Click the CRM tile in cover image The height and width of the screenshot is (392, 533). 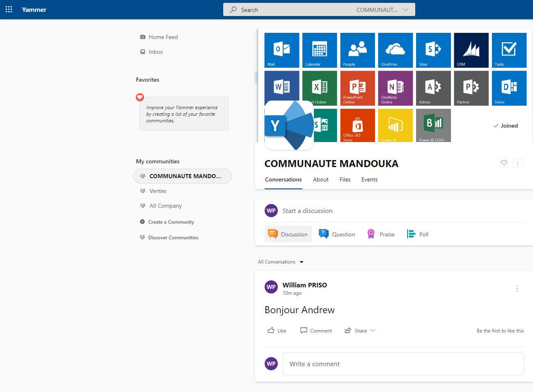pos(471,50)
